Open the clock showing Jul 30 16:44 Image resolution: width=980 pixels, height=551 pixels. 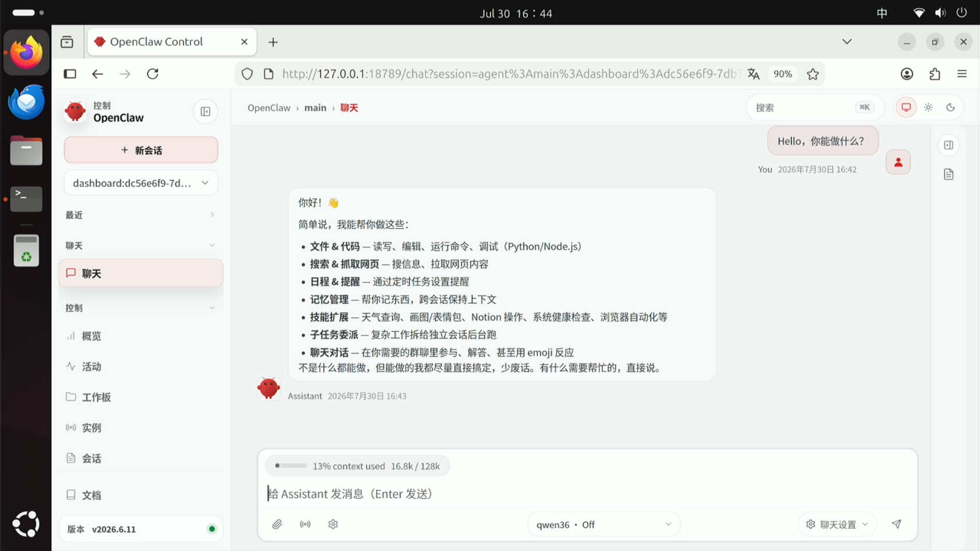[516, 13]
